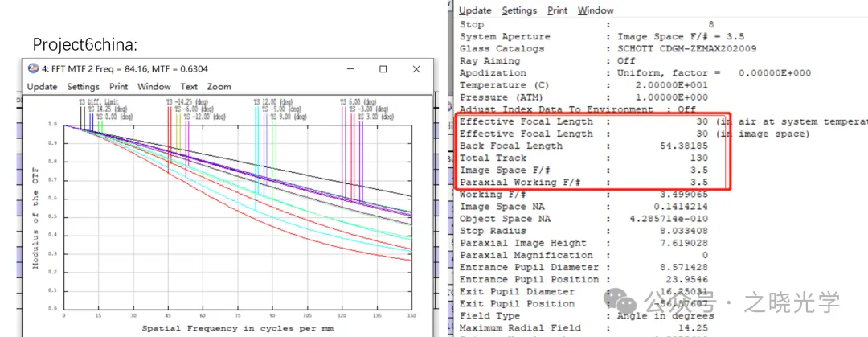Image resolution: width=868 pixels, height=337 pixels.
Task: Maximize the FFT MTF window
Action: point(383,69)
